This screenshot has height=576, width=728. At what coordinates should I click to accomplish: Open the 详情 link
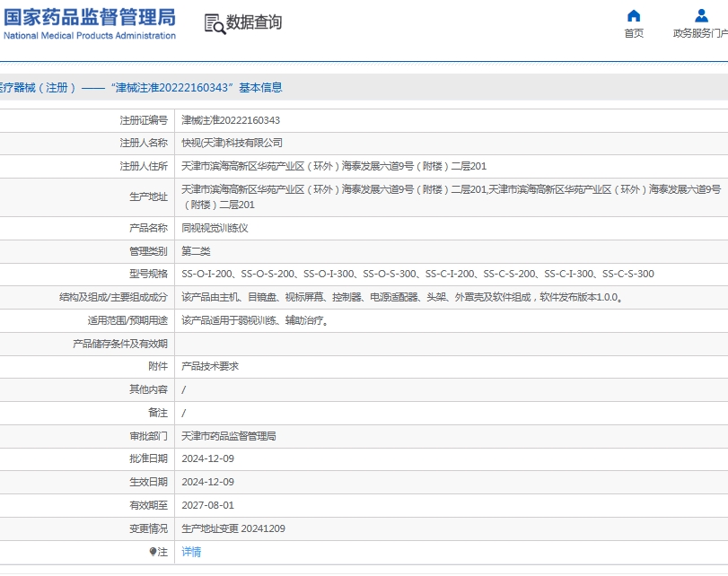pos(191,552)
